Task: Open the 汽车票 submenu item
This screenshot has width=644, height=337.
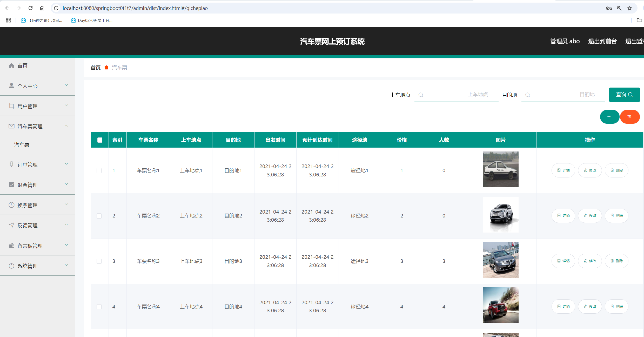Action: (22, 145)
